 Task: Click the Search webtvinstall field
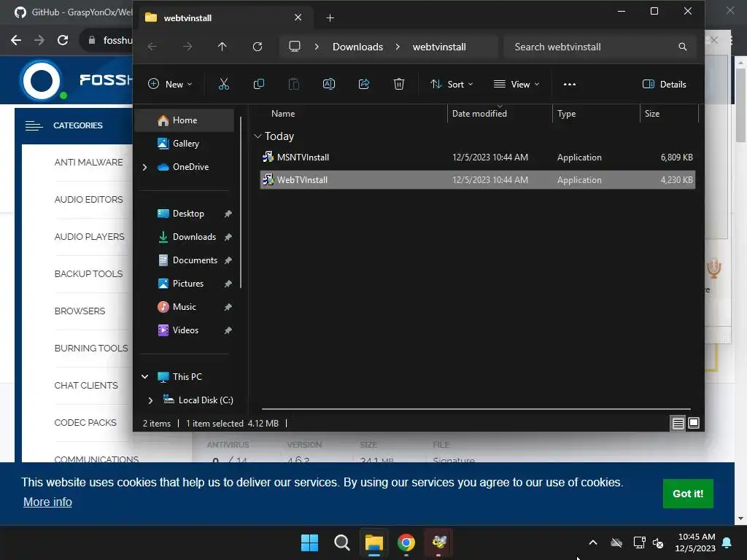click(x=600, y=47)
